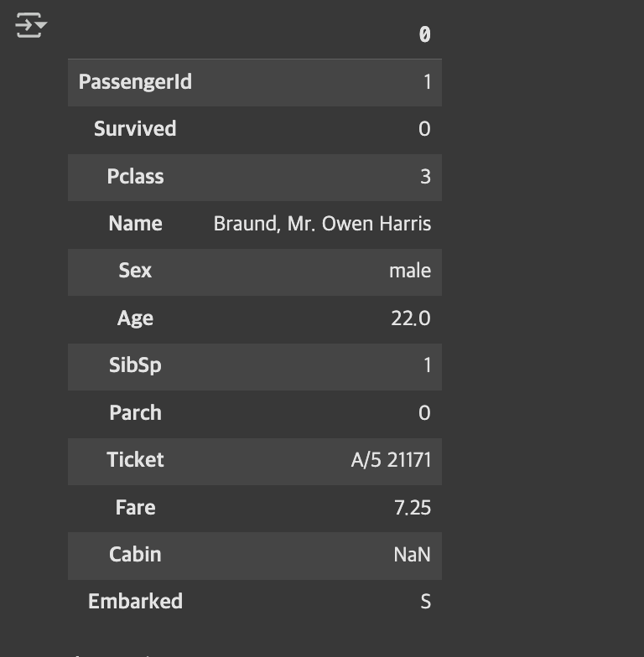Image resolution: width=644 pixels, height=657 pixels.
Task: Select the Ticket row label
Action: coord(135,459)
